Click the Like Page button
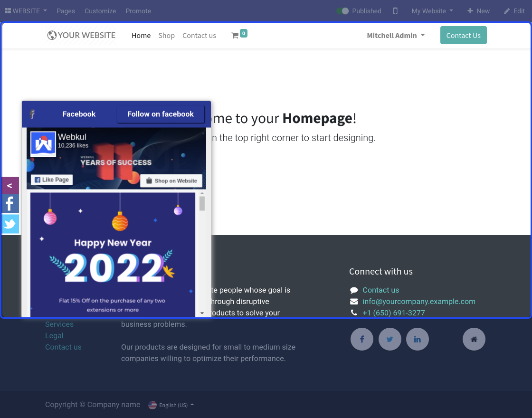The height and width of the screenshot is (418, 532). [x=52, y=180]
